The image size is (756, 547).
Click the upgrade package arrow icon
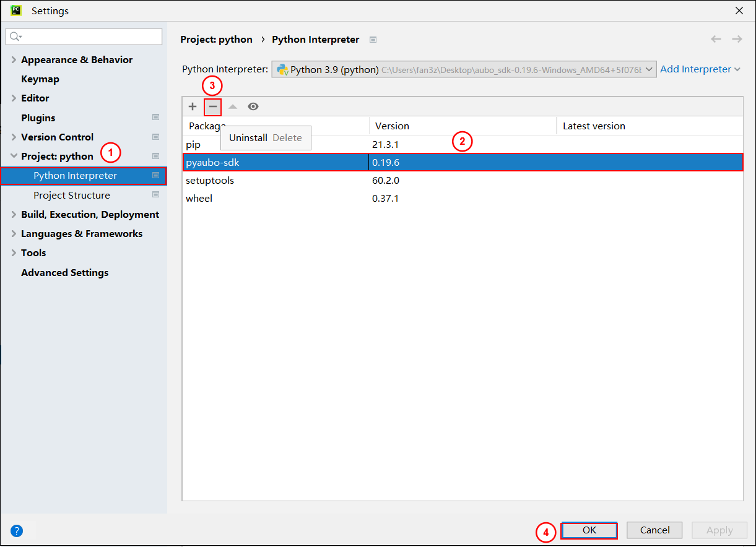(x=233, y=106)
